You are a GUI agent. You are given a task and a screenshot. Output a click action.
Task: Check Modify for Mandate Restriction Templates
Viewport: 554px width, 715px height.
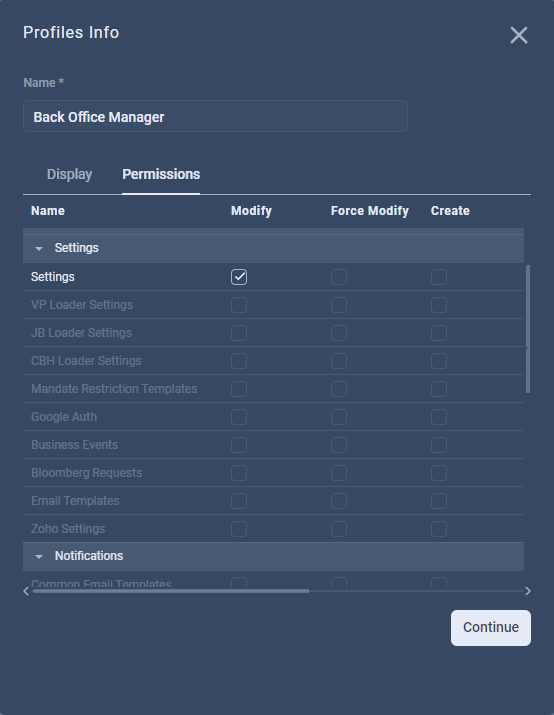point(239,389)
